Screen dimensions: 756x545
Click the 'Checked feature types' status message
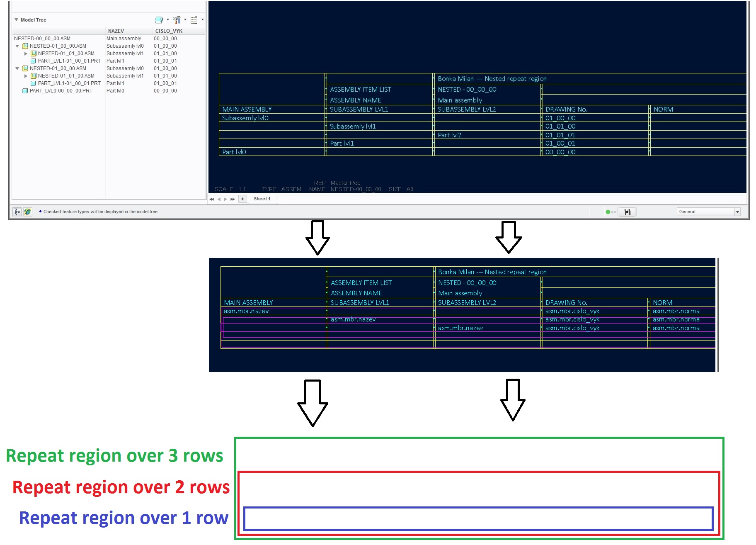[x=101, y=212]
